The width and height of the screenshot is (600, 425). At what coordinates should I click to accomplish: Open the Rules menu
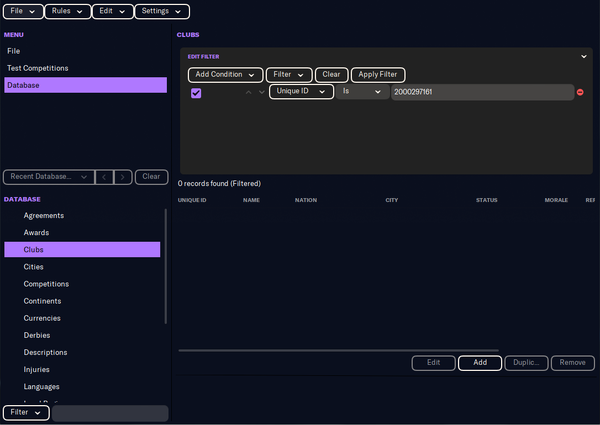(x=67, y=11)
